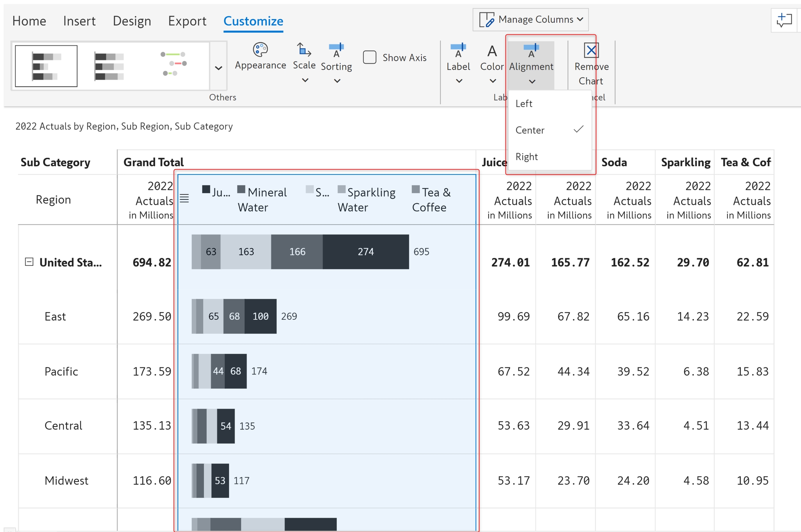
Task: Click the legend hamburger menu icon
Action: 184,198
